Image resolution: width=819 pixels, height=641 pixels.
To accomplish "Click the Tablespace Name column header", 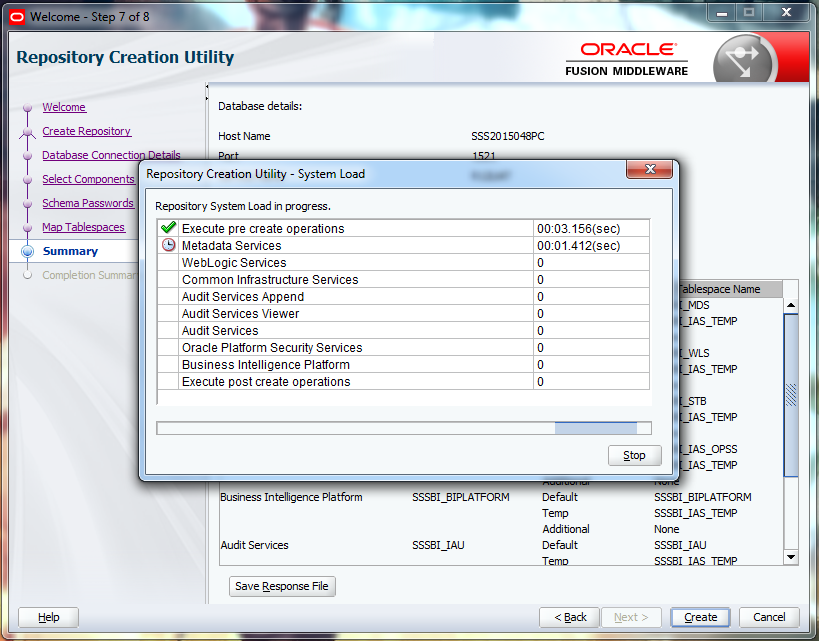I will (729, 289).
